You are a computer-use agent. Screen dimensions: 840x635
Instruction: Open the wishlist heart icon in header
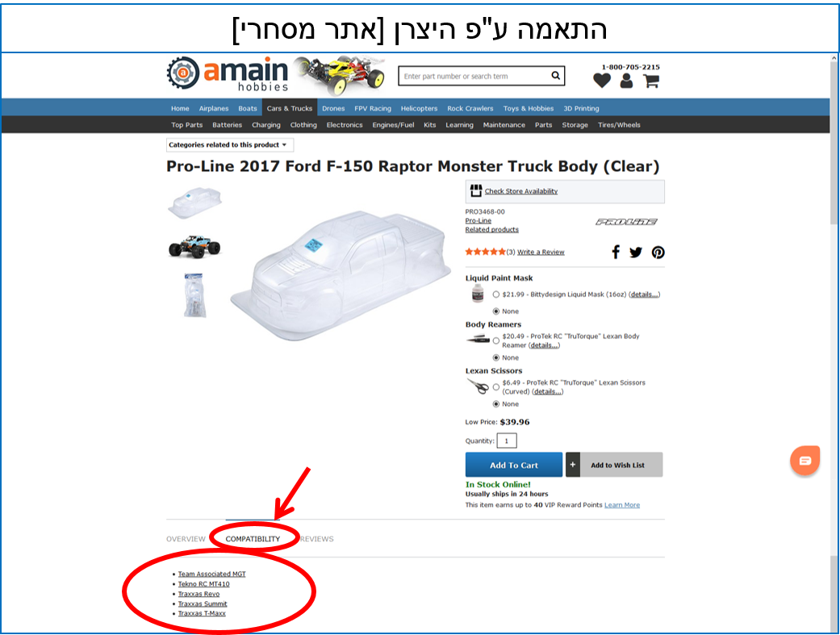(602, 81)
